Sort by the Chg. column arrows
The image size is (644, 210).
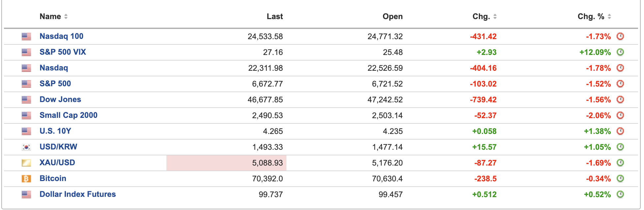tap(495, 16)
